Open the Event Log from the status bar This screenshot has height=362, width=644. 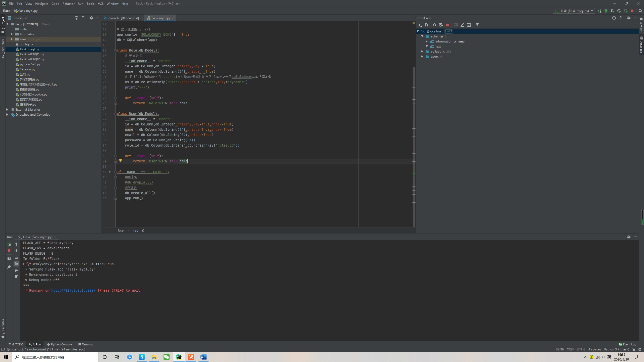click(x=627, y=344)
